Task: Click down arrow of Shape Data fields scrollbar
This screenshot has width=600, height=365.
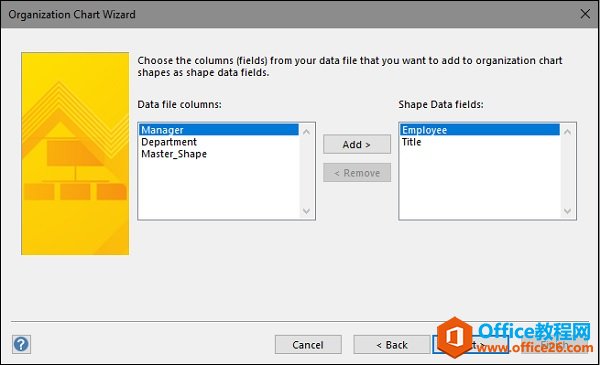Action: (x=567, y=211)
